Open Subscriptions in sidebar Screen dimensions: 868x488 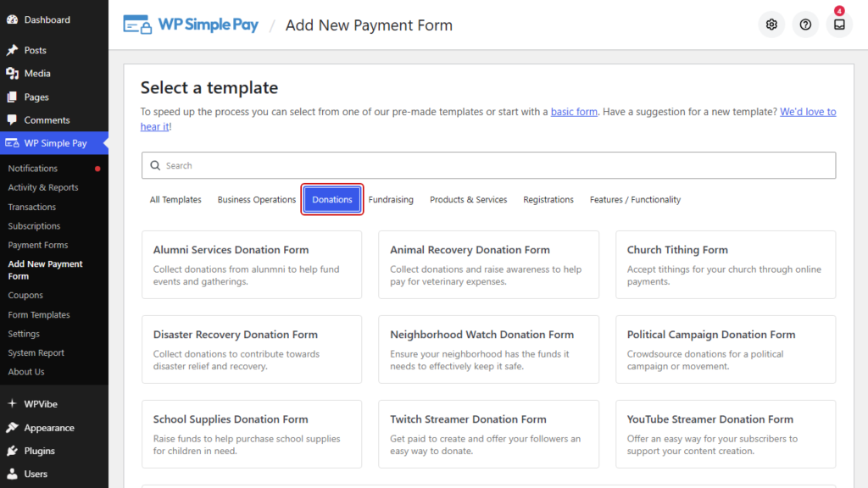[x=34, y=226]
